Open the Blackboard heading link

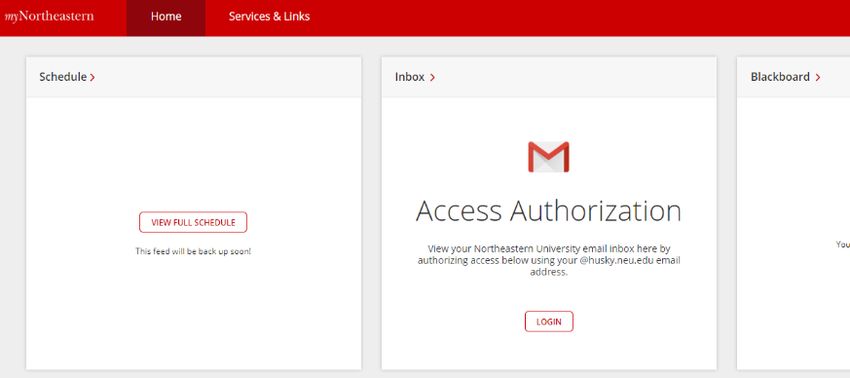pyautogui.click(x=780, y=77)
